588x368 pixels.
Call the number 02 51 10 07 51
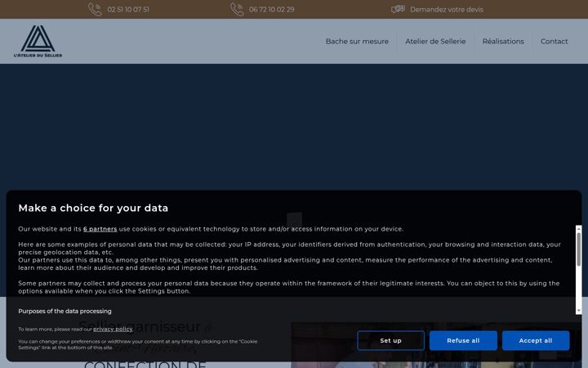pyautogui.click(x=128, y=9)
